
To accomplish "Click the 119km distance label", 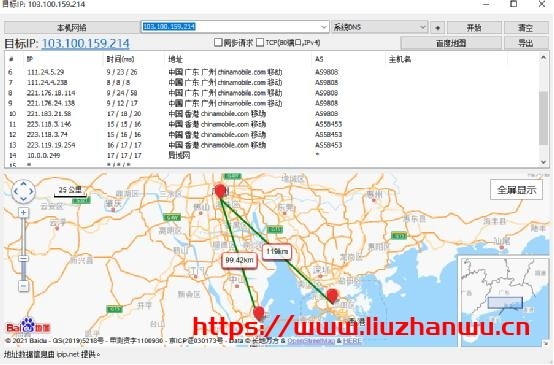I will pyautogui.click(x=277, y=252).
